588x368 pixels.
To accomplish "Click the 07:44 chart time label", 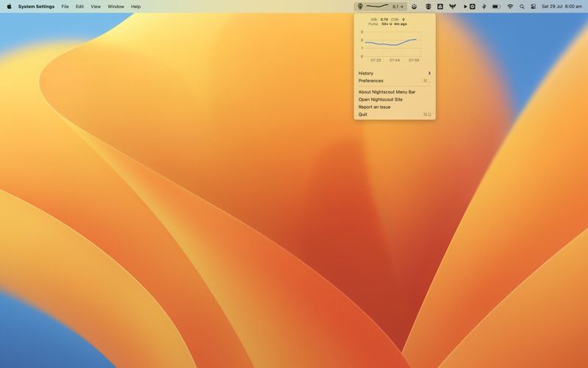I will (395, 60).
